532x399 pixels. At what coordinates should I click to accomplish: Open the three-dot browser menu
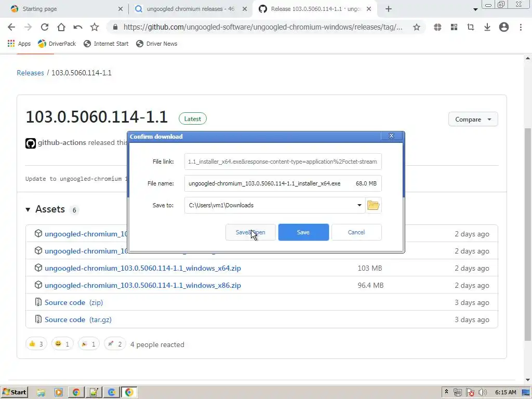pos(521,27)
